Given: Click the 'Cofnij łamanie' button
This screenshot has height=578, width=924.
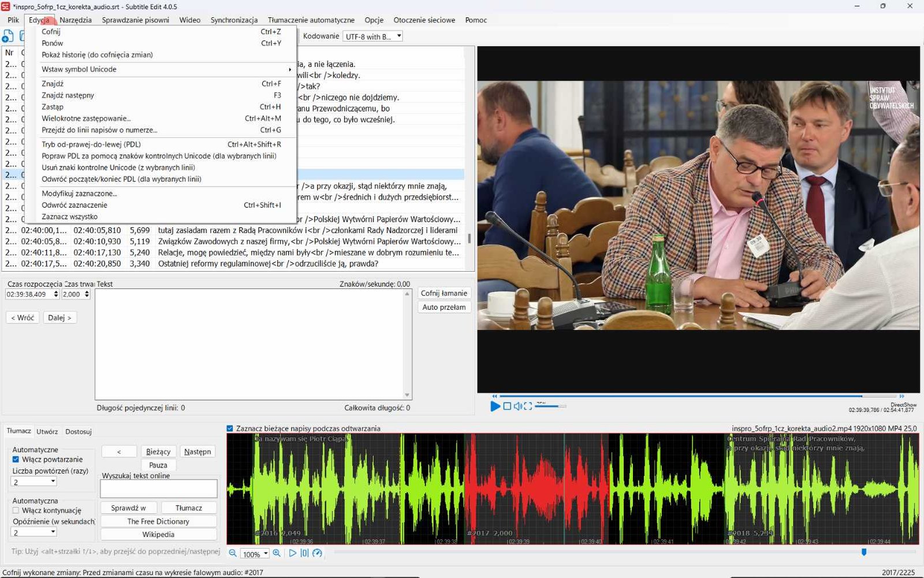Looking at the screenshot, I should (x=444, y=293).
